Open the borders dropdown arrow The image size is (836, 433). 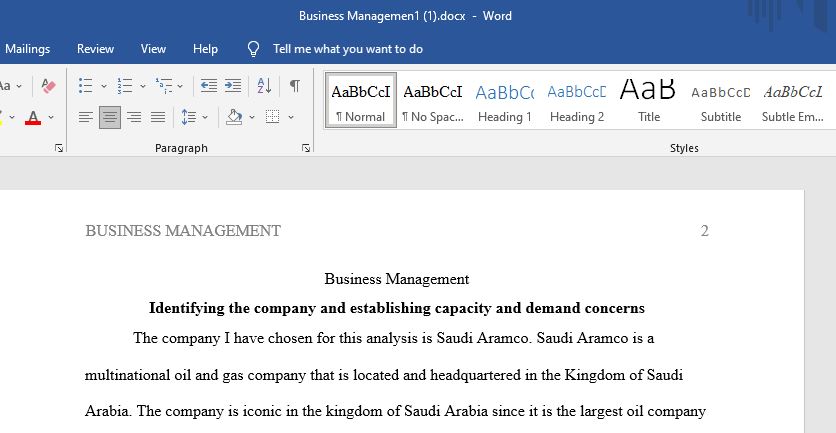[x=291, y=117]
